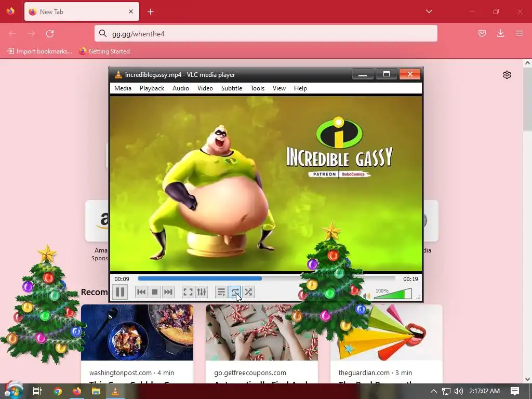This screenshot has width=532, height=399.
Task: Adjust the VLC volume slider
Action: (x=393, y=294)
